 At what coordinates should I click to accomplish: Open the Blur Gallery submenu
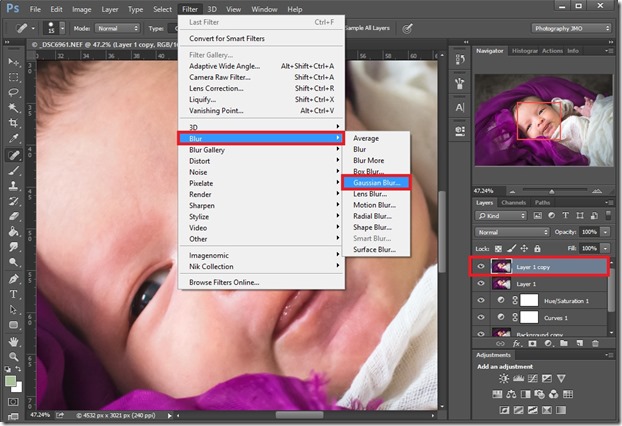pyautogui.click(x=261, y=150)
